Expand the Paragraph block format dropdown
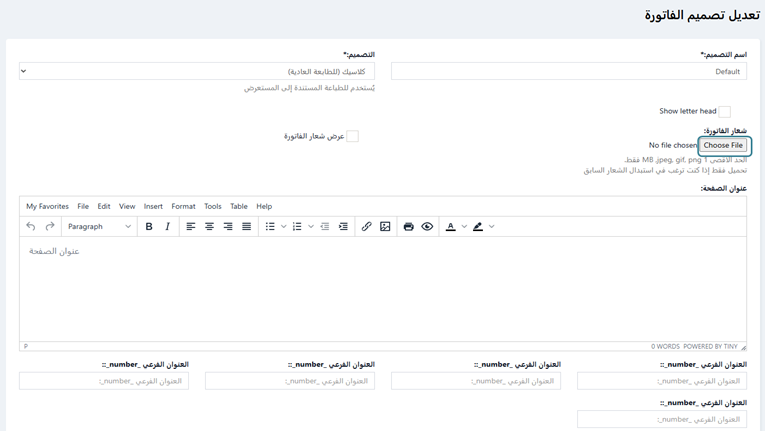This screenshot has height=431, width=765. (x=99, y=227)
